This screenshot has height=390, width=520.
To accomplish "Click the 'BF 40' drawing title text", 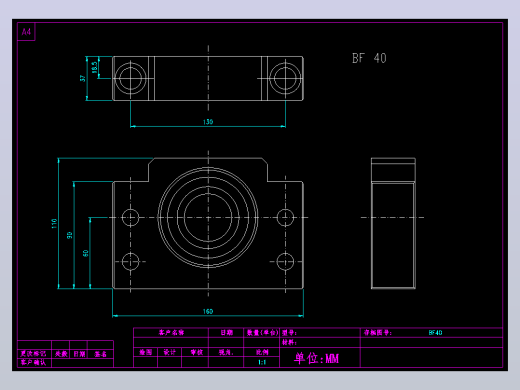I will [x=369, y=58].
